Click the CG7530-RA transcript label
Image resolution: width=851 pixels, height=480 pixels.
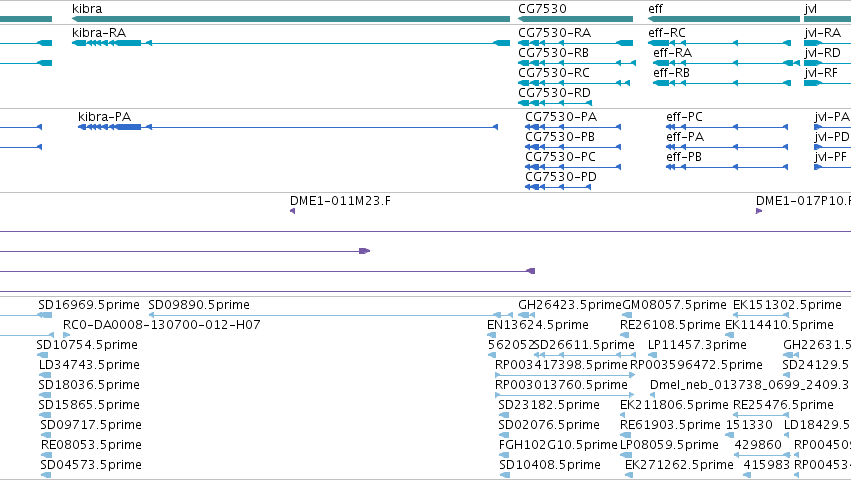pos(555,33)
